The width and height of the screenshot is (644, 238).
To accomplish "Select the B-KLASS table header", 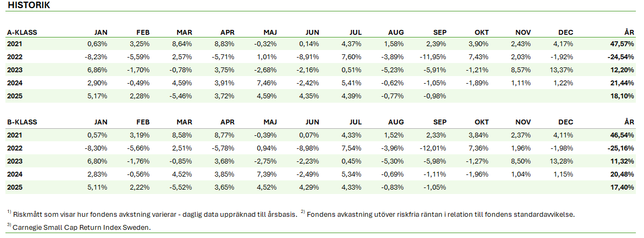I will click(x=22, y=123).
